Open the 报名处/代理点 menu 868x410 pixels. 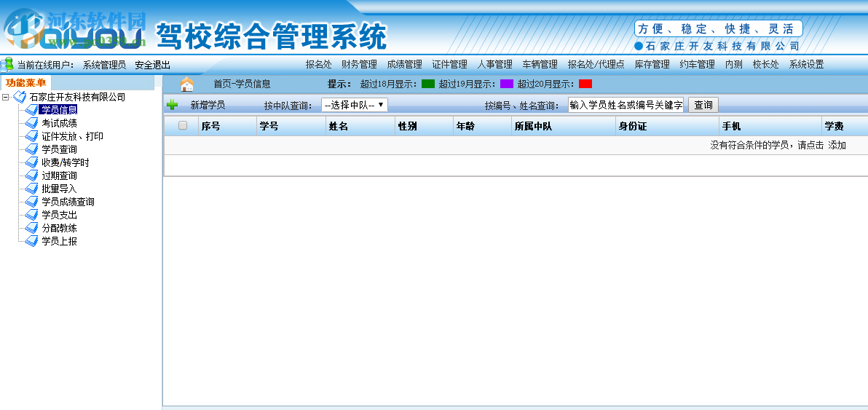point(596,64)
